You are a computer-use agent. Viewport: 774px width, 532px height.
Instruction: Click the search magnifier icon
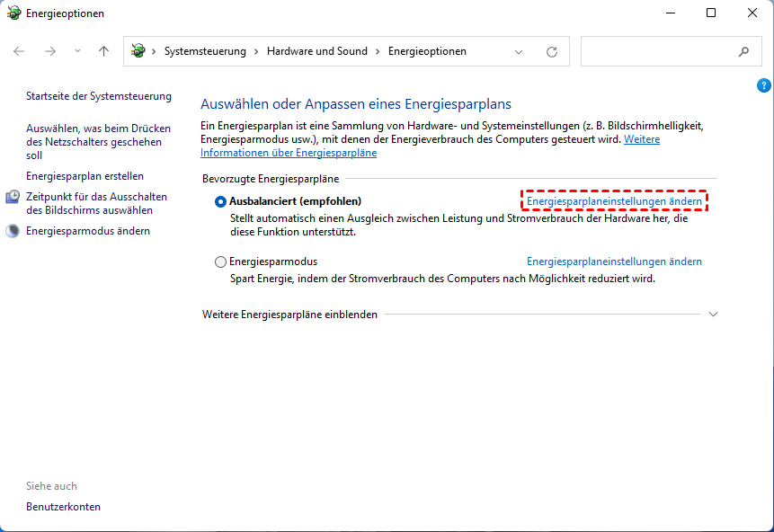click(743, 51)
